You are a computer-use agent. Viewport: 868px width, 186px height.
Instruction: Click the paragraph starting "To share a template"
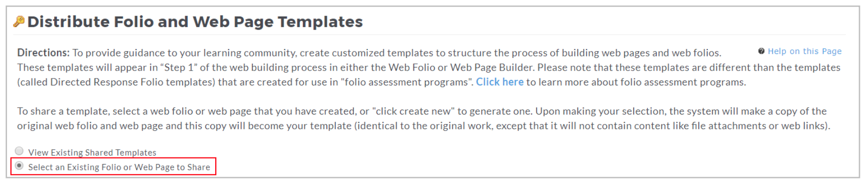click(423, 118)
